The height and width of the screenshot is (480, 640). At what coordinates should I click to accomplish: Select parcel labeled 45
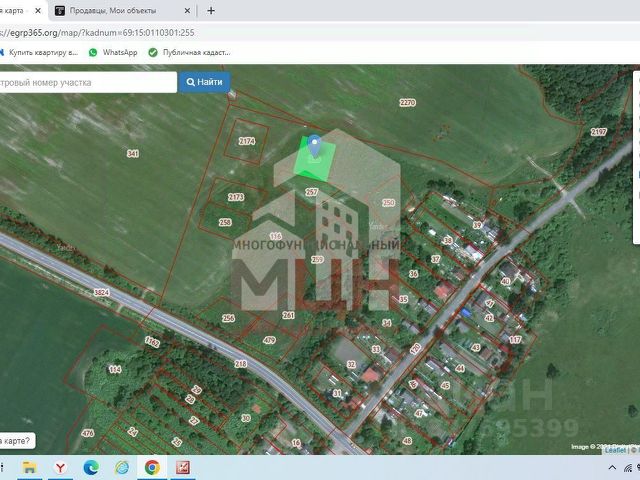445,385
